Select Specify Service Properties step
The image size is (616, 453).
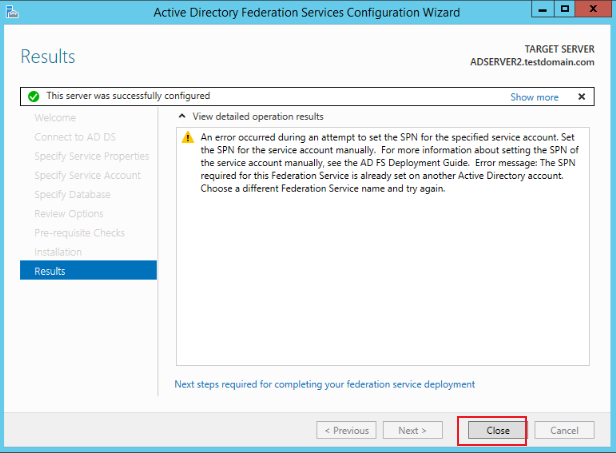pos(92,156)
